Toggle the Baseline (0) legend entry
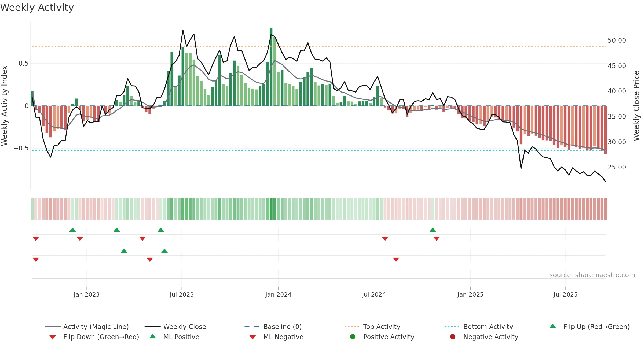644x362 pixels. tap(273, 327)
